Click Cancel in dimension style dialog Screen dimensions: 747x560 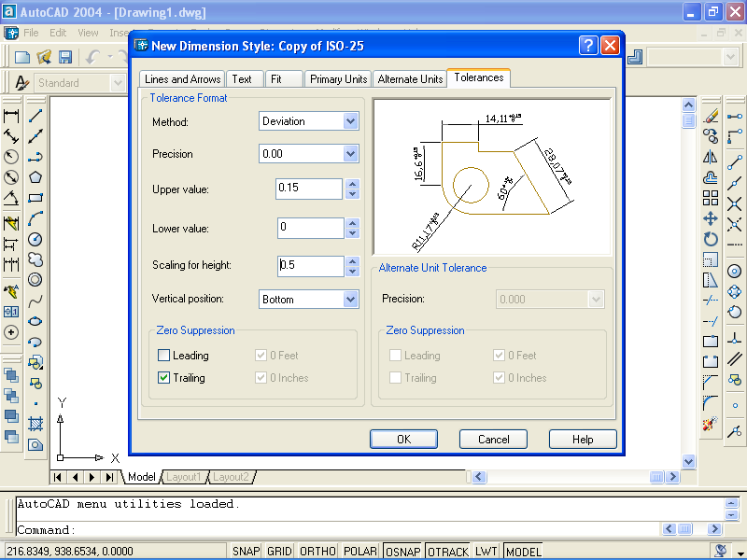[x=493, y=439]
